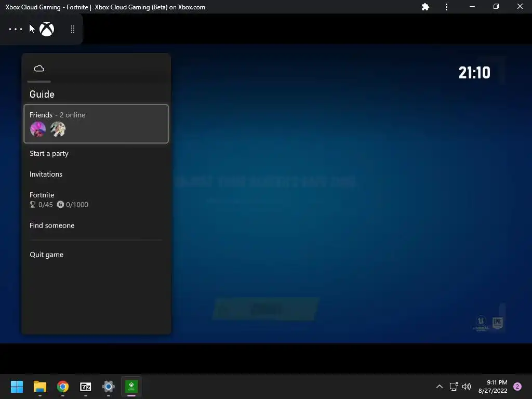Click the Guide heading text

pos(42,95)
